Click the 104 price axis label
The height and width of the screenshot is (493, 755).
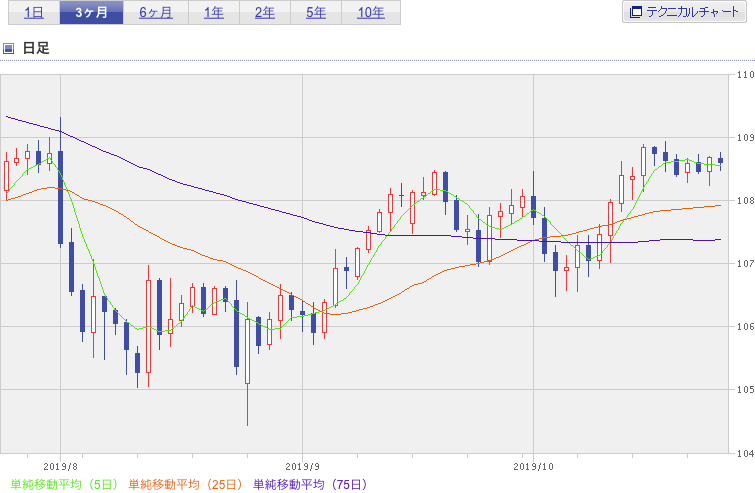click(745, 453)
